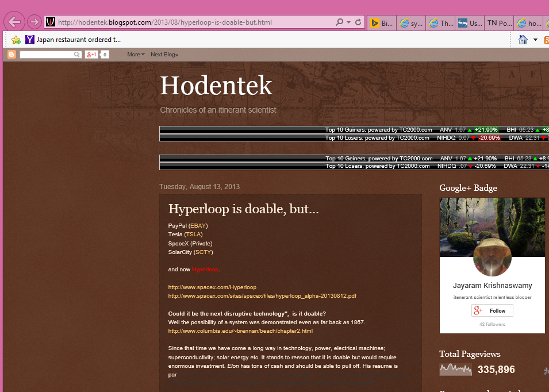Switch to the 'Th...' browser tab
Screen dimensions: 549x392
[440, 23]
